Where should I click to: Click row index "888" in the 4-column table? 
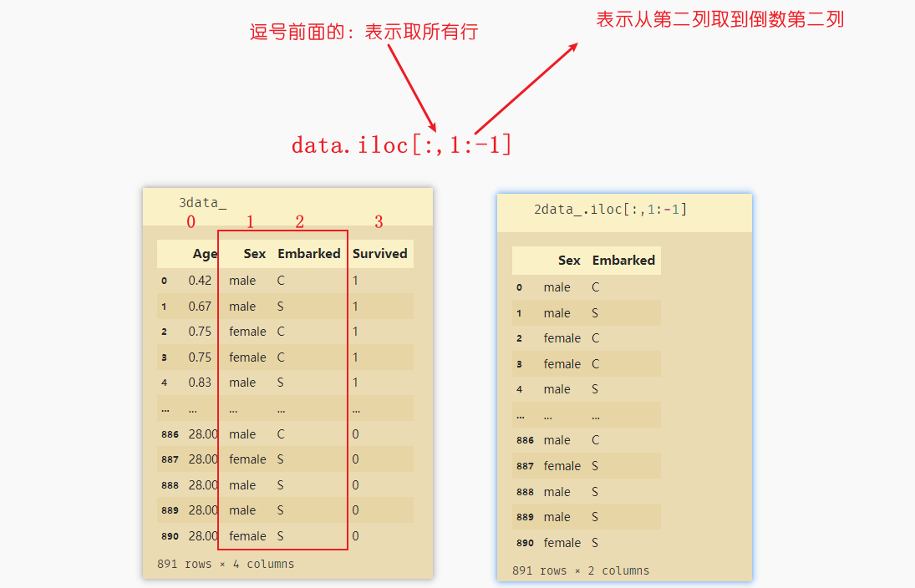(x=170, y=485)
